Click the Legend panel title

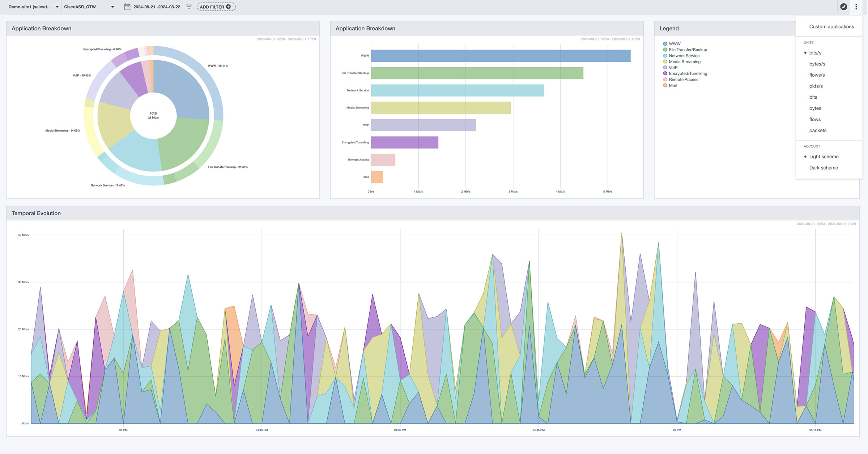click(669, 29)
